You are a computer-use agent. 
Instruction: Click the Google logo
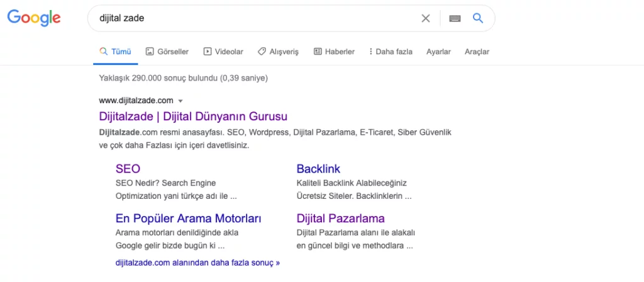click(x=34, y=18)
